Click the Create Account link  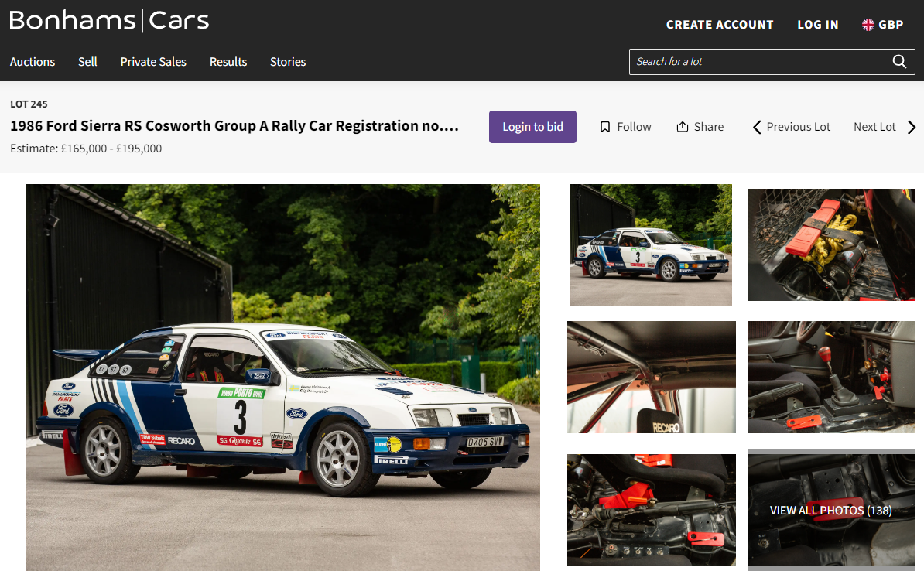(720, 25)
